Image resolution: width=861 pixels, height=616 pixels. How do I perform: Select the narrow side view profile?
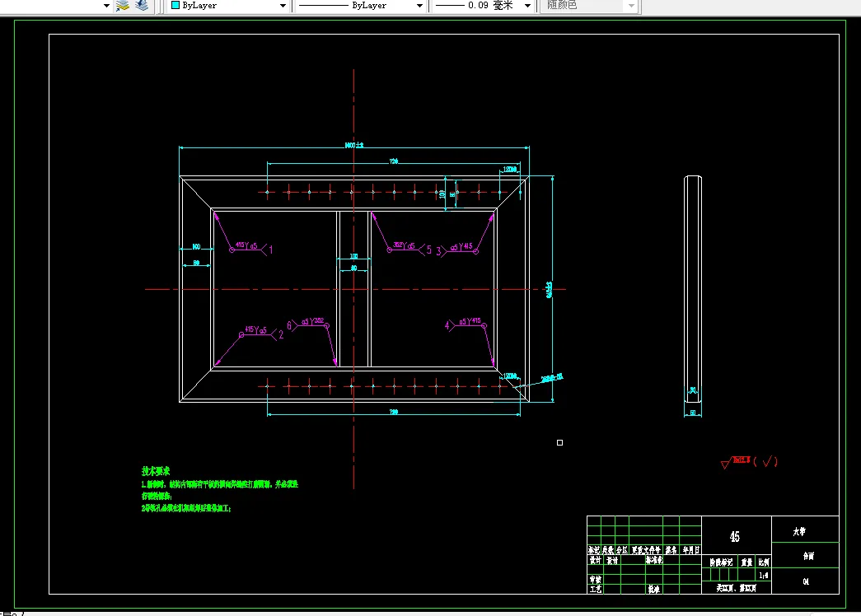[x=693, y=289]
